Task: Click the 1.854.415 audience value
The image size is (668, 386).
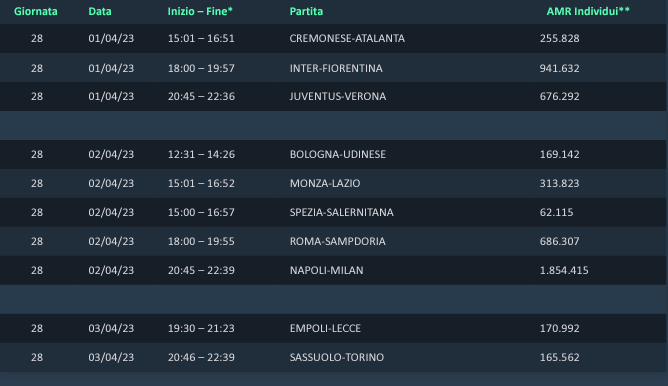Action: coord(564,270)
